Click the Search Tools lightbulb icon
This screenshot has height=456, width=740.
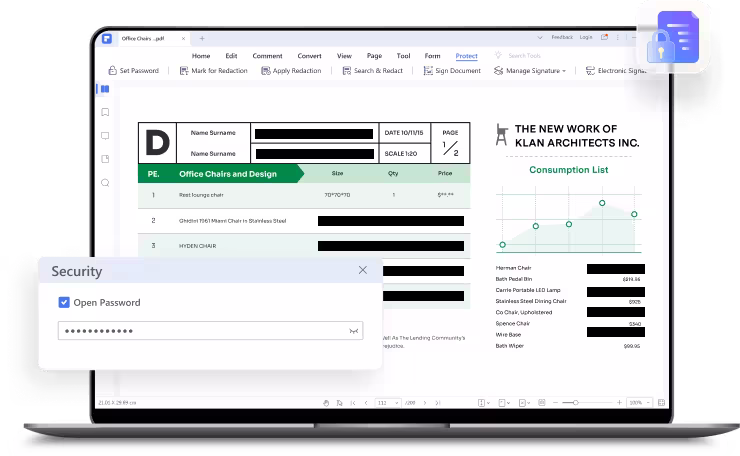[498, 55]
